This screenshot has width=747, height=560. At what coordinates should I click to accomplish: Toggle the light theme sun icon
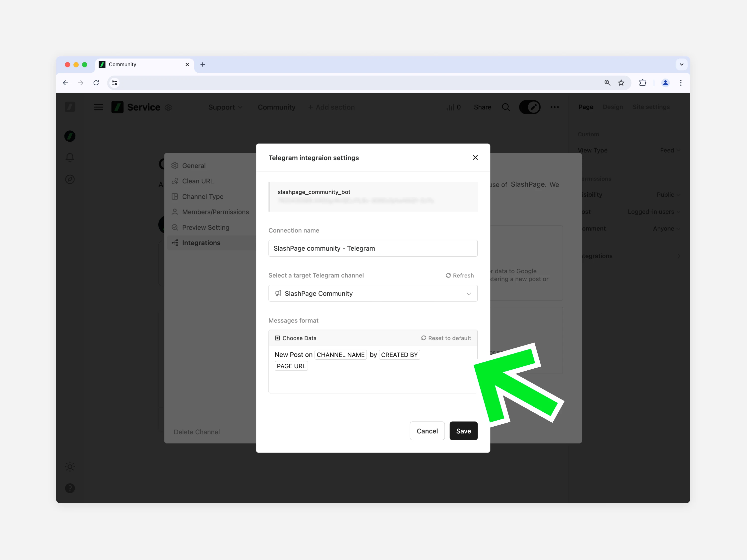tap(70, 467)
